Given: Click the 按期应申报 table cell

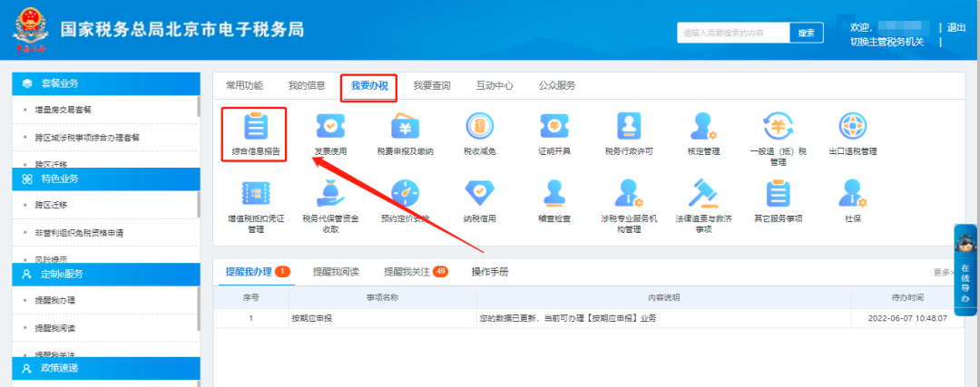Looking at the screenshot, I should [383, 318].
